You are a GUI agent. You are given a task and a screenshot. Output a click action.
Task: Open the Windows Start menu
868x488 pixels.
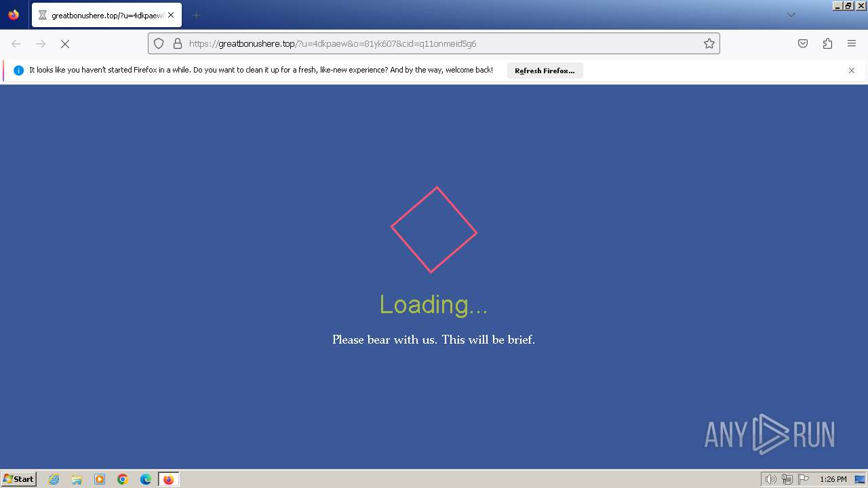[x=19, y=479]
